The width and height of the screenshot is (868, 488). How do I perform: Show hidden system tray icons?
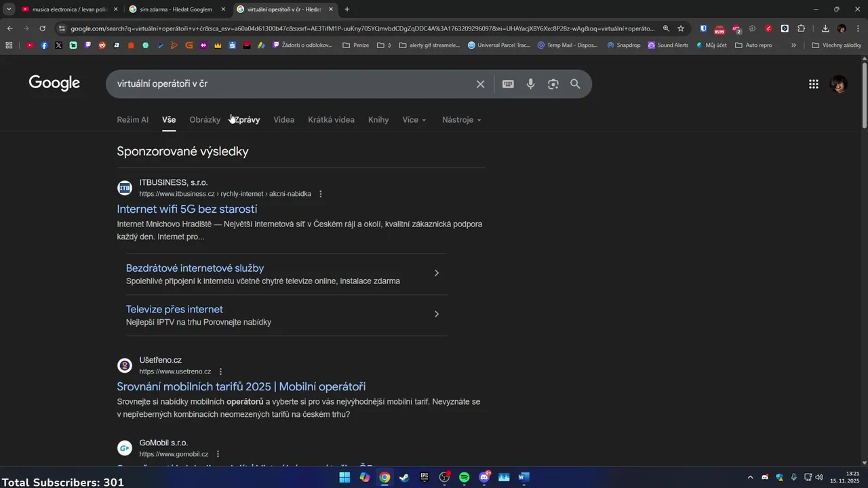tap(750, 477)
